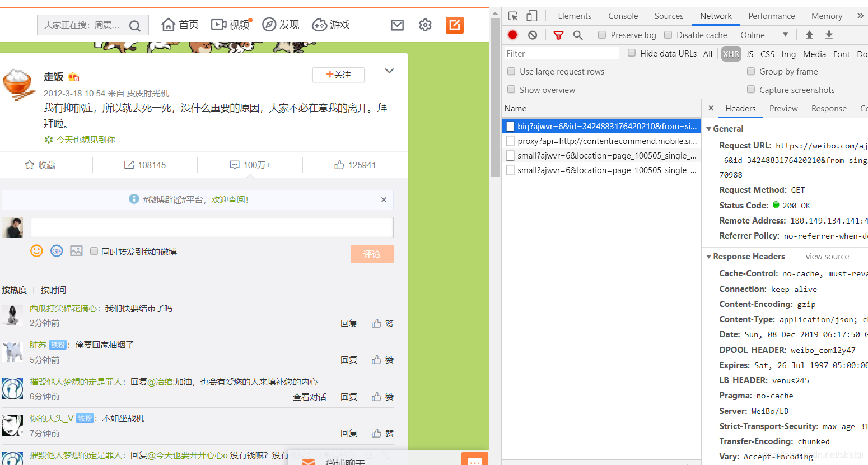Click the comments icon with 100万+
Screen dimensions: 868x465
(x=235, y=165)
